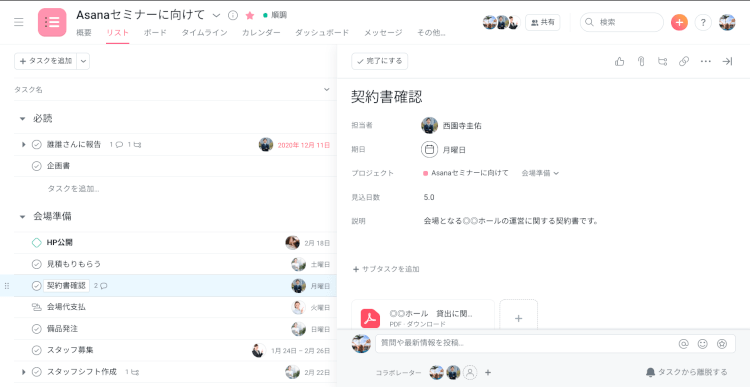Screen dimensions: 750x387
Task: Click the star appreciation icon in comment box
Action: coord(722,343)
